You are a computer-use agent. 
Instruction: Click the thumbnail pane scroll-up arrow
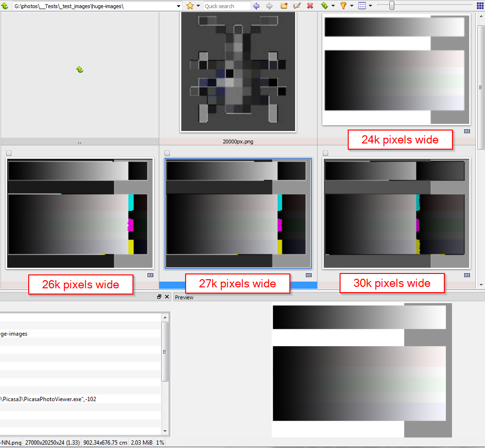[x=481, y=16]
